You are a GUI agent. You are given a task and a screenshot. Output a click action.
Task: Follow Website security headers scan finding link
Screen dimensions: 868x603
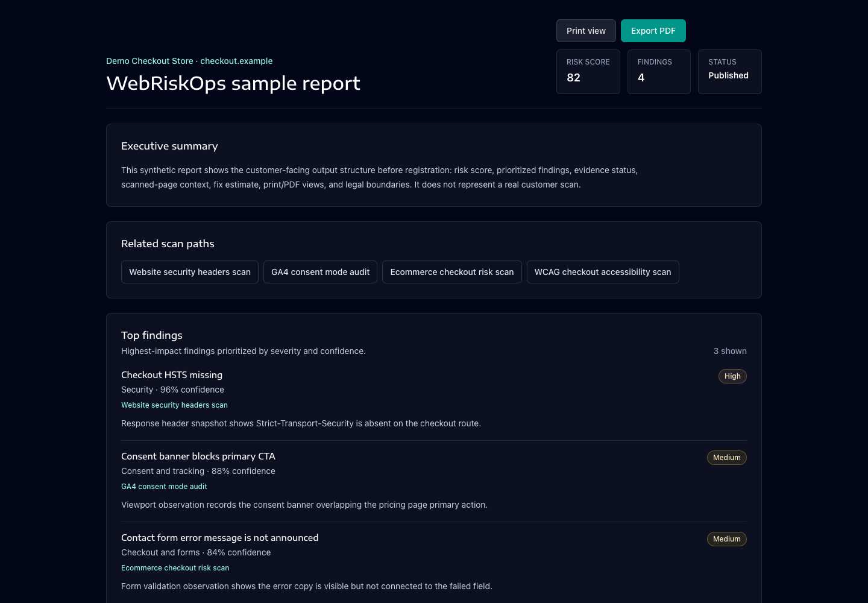[174, 405]
